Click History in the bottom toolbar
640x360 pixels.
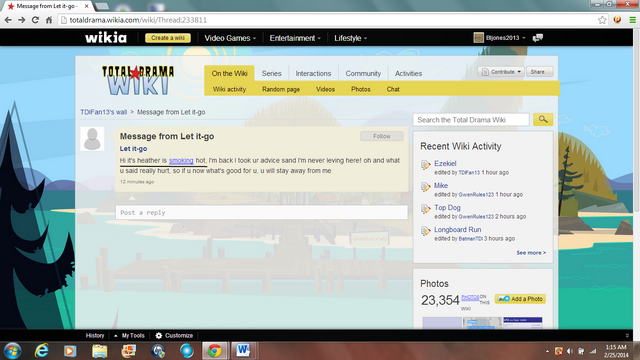tap(95, 336)
